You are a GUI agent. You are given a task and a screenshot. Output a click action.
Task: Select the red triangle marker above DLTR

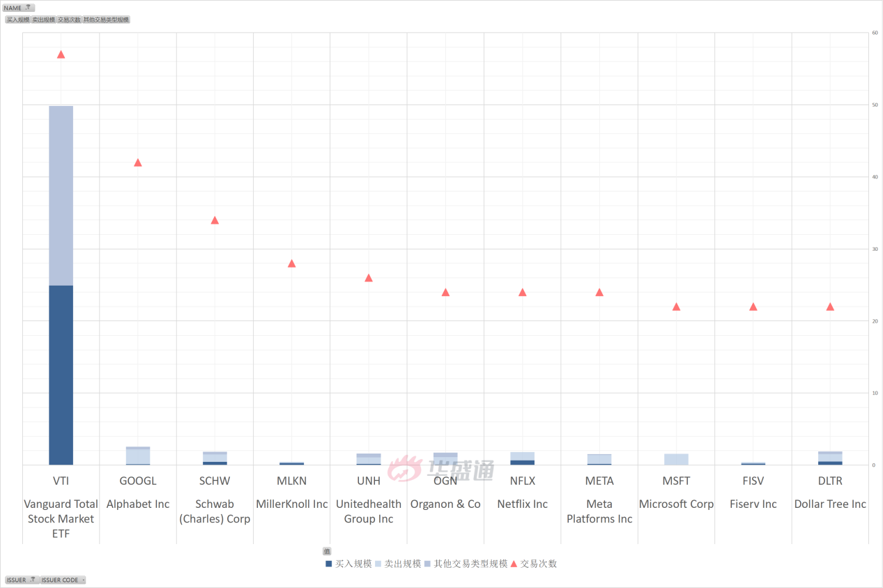[x=830, y=307]
